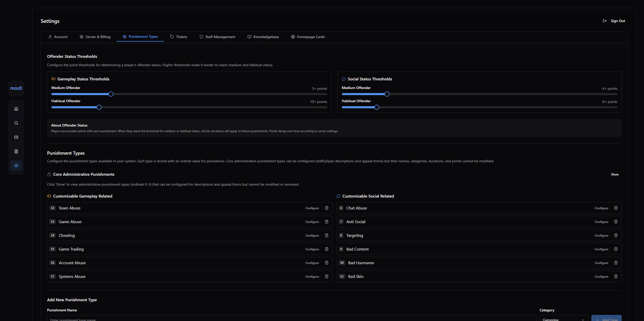Click the Gameplay 5+ points value
Image resolution: width=644 pixels, height=321 pixels.
[x=319, y=88]
